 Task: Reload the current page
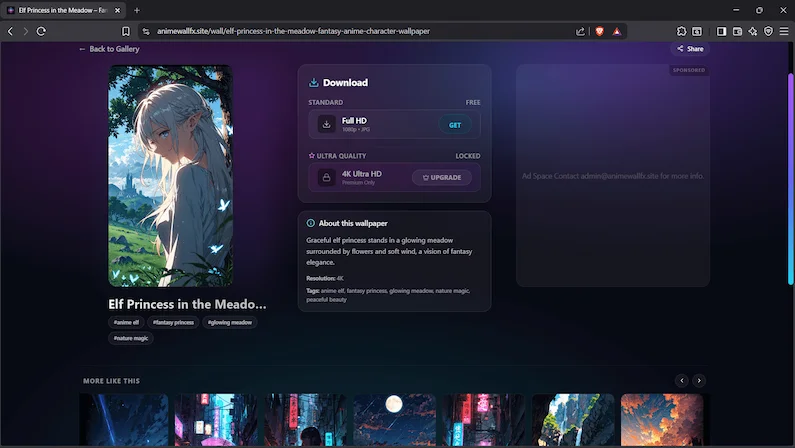[x=41, y=31]
